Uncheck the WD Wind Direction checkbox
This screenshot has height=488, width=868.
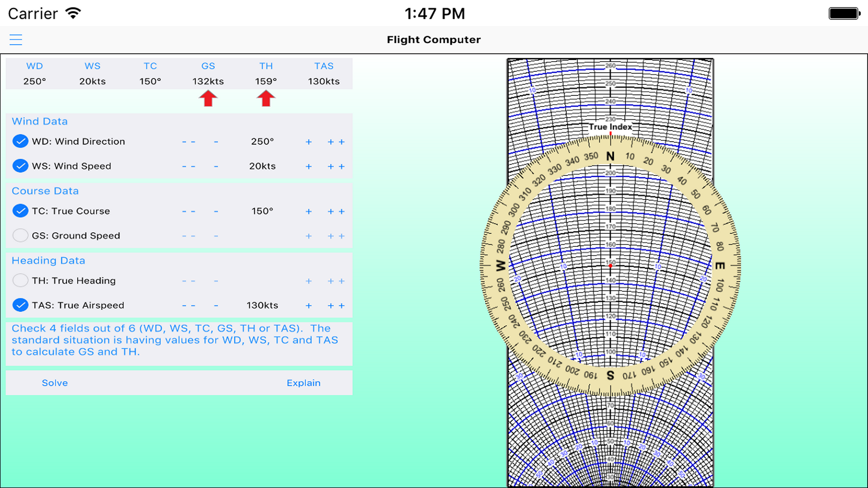[x=20, y=141]
